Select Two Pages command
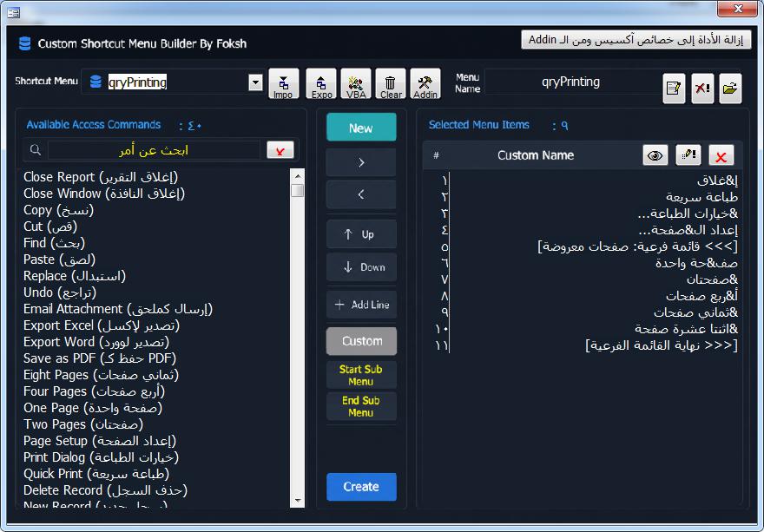 pos(154,424)
